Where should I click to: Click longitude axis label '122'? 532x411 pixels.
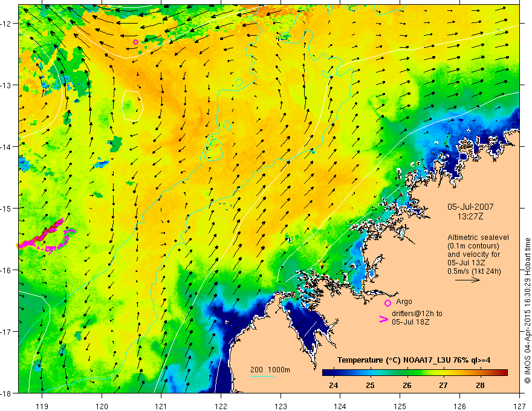[221, 406]
